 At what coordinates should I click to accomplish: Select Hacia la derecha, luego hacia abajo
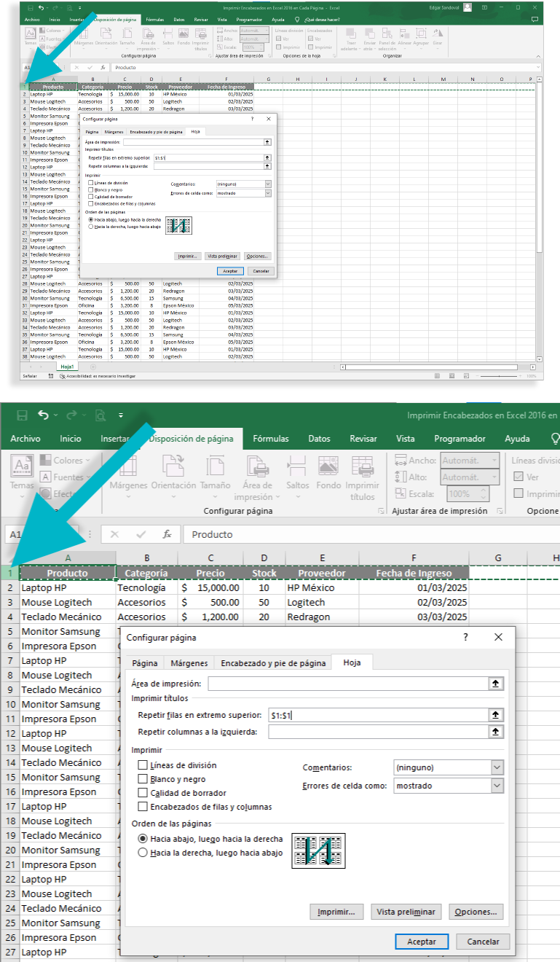pos(143,853)
